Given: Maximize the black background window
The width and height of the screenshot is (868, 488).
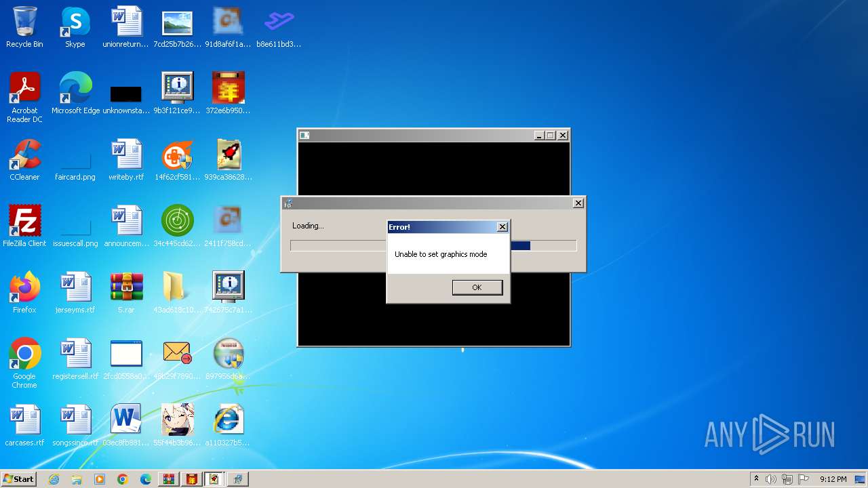Looking at the screenshot, I should [x=551, y=136].
